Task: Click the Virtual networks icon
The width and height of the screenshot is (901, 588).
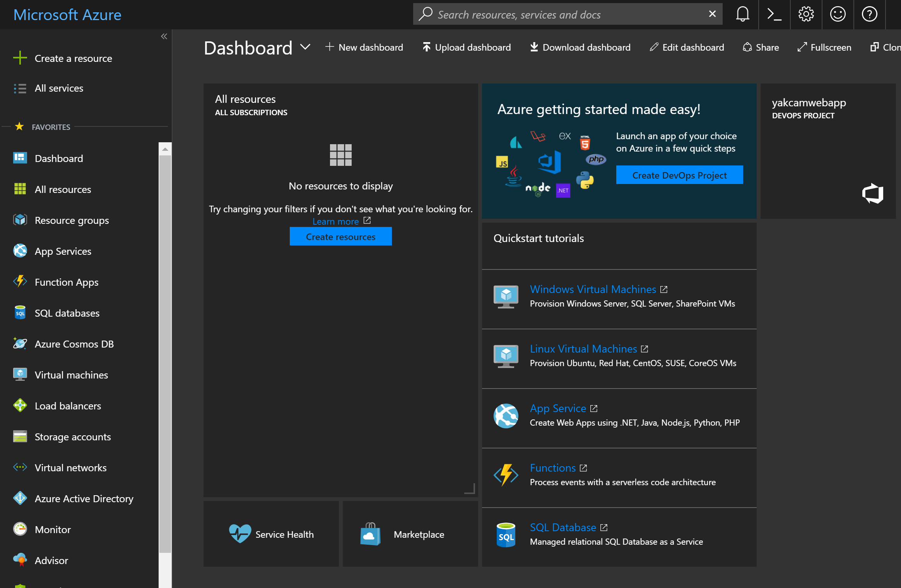Action: coord(20,467)
